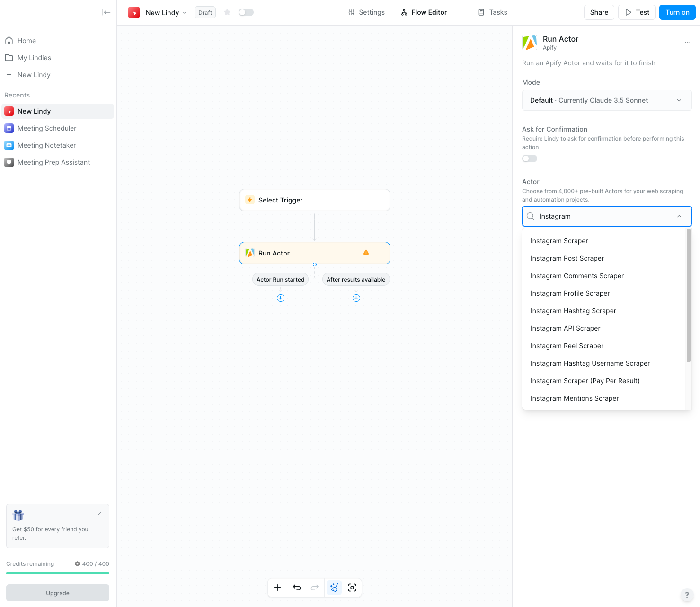
Task: Toggle the Lindy on/off switch in header
Action: [246, 12]
